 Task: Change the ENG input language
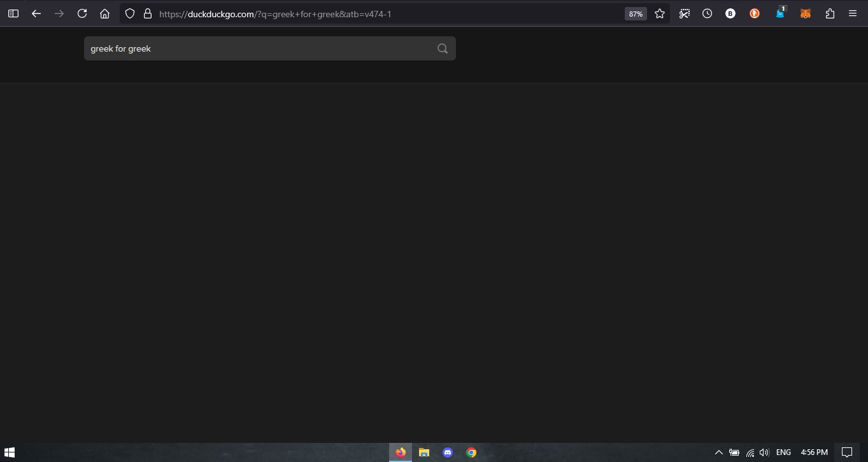(x=784, y=452)
